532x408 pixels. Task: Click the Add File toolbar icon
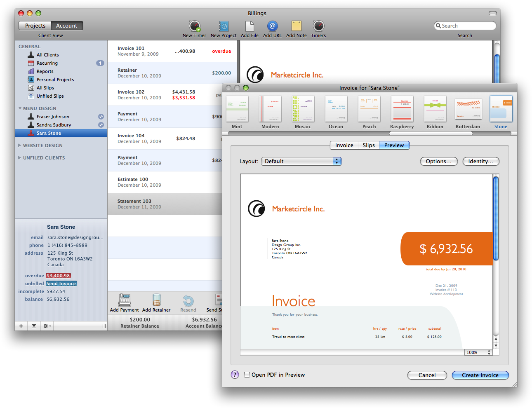[250, 26]
